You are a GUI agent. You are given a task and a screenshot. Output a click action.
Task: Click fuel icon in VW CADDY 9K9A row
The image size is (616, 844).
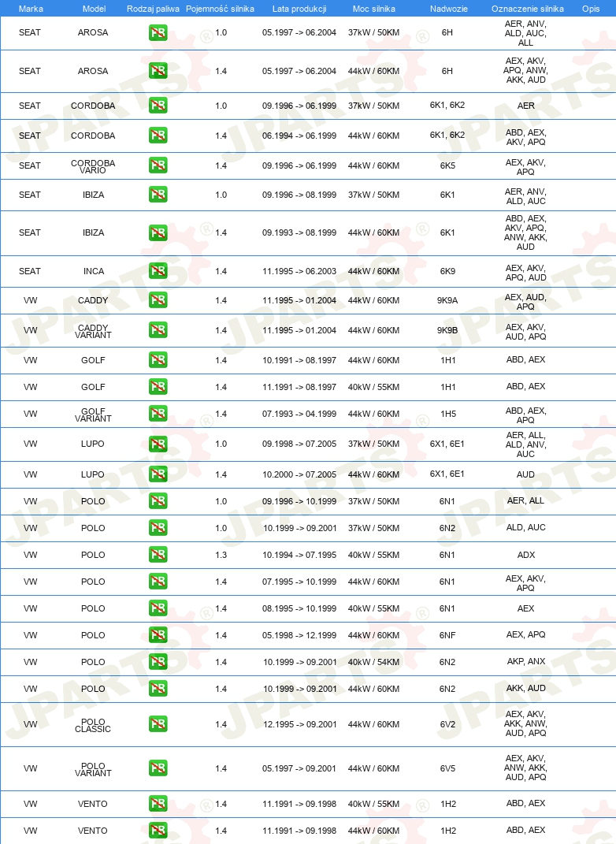(x=158, y=299)
